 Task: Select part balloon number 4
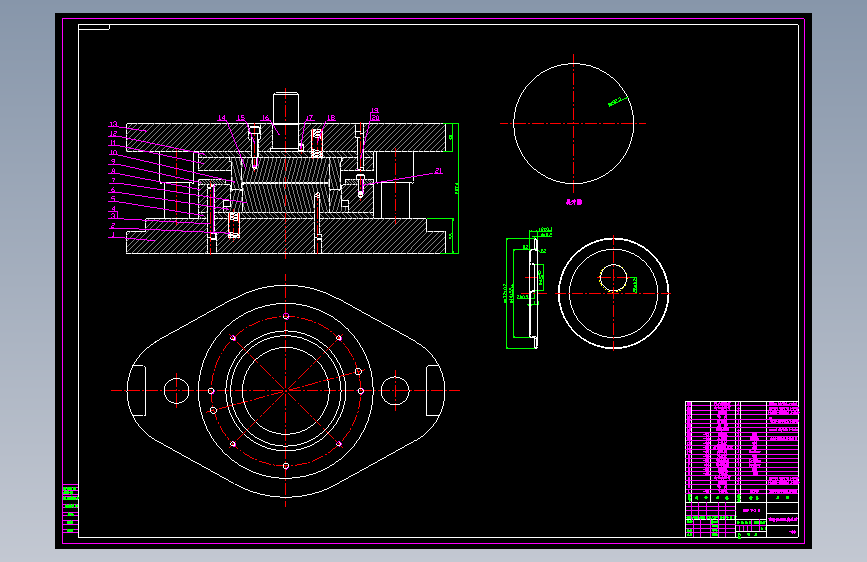[x=113, y=209]
